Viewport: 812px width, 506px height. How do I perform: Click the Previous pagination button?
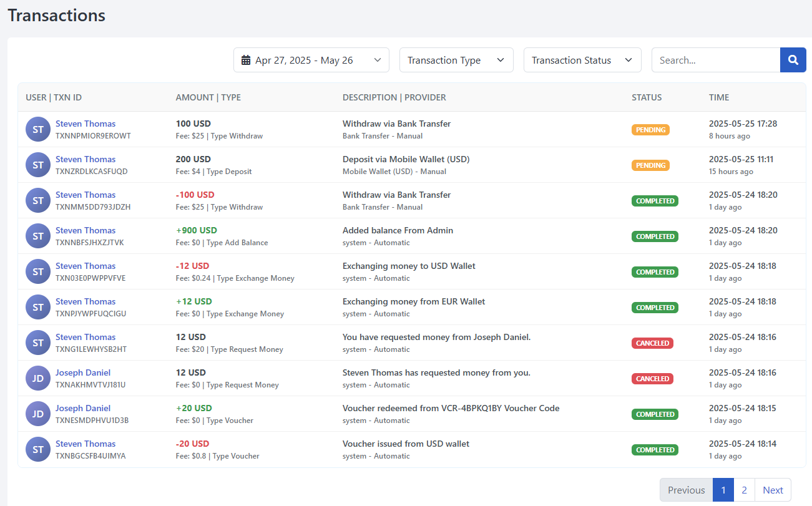pos(685,490)
